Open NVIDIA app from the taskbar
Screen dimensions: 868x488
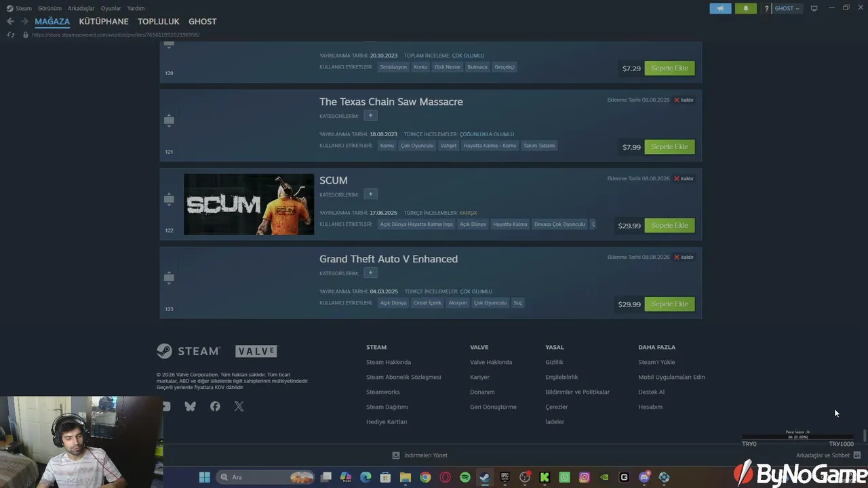[604, 477]
